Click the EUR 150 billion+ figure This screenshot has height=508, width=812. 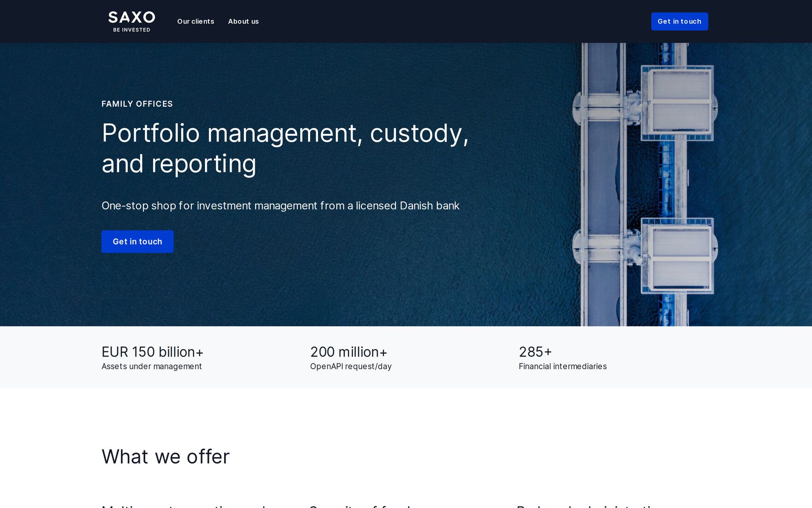152,352
